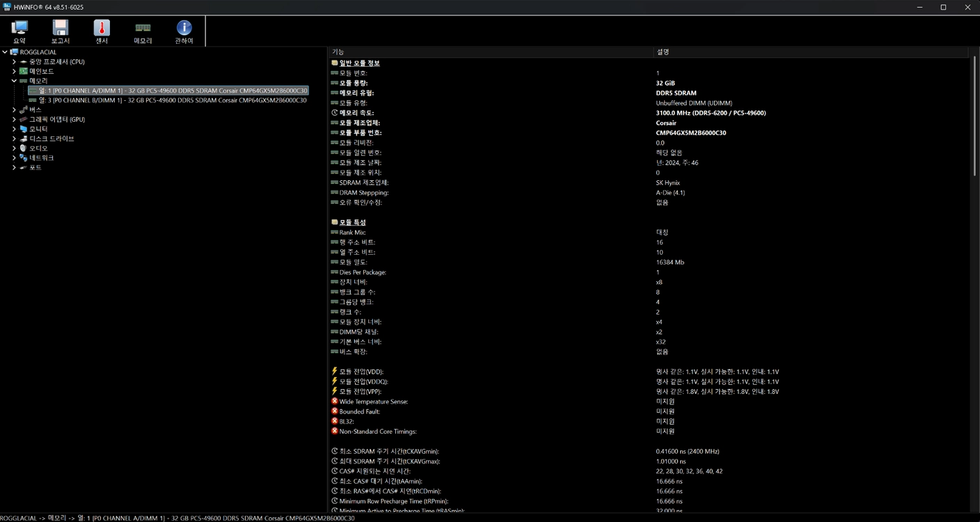This screenshot has height=522, width=980.
Task: Click the ROGGLACIAL computer icon in tree
Action: point(14,52)
